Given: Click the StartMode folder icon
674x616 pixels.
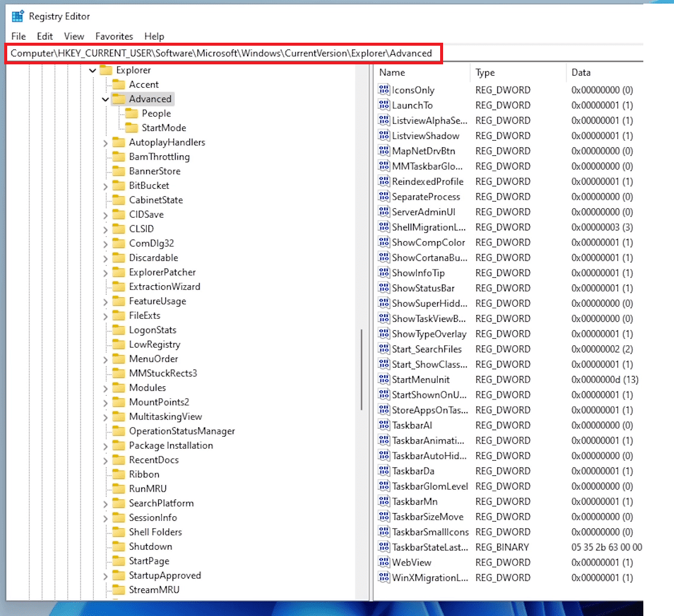Looking at the screenshot, I should [x=131, y=128].
